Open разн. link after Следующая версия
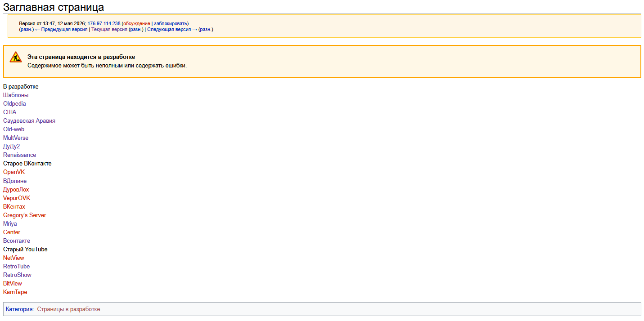The height and width of the screenshot is (321, 644). 206,29
